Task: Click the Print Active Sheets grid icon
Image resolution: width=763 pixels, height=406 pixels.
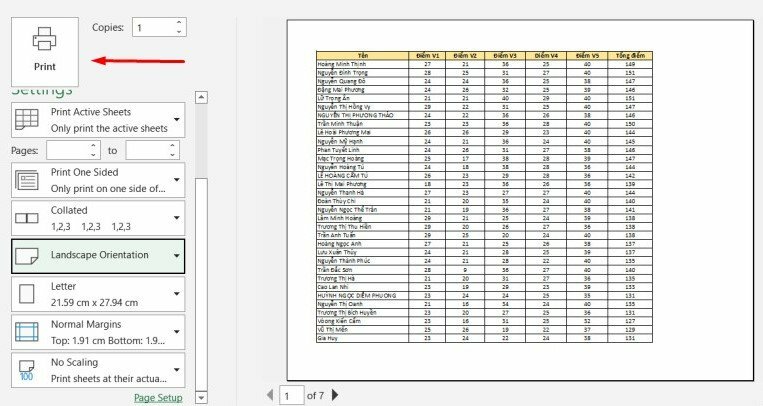Action: (27, 120)
